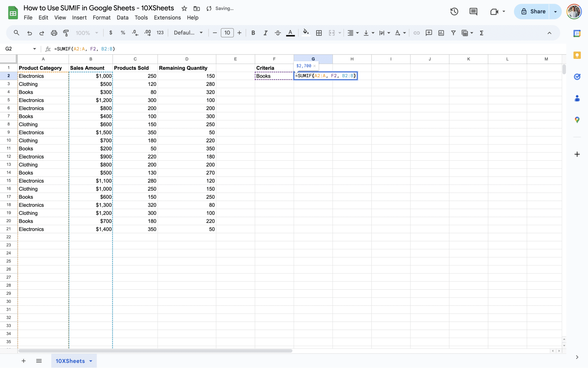This screenshot has height=368, width=588.
Task: Open version history clock icon
Action: pyautogui.click(x=454, y=11)
